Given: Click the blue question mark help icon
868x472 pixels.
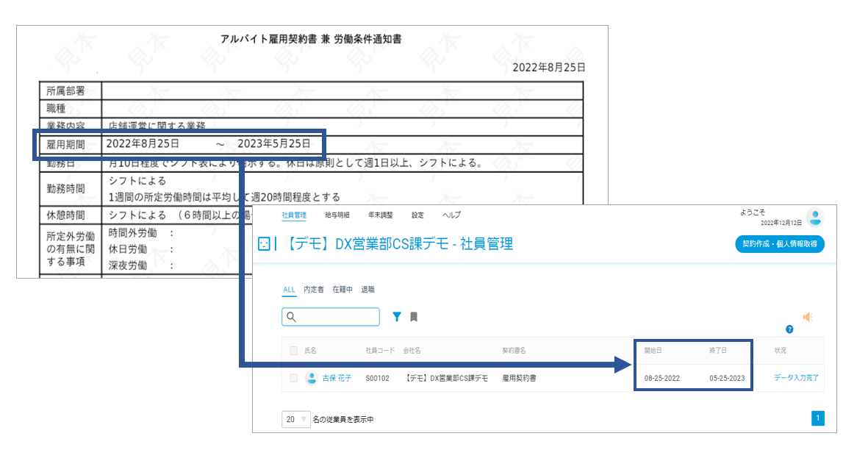Looking at the screenshot, I should point(789,329).
